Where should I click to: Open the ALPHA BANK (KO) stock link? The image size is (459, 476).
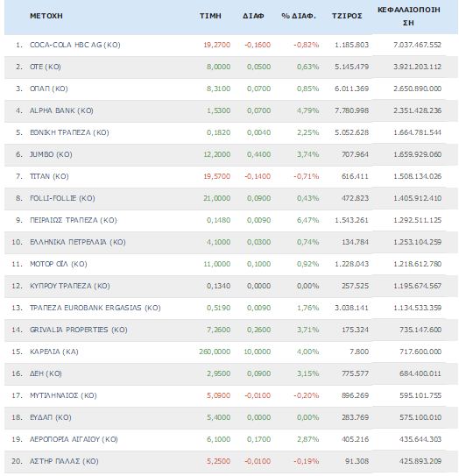point(61,110)
